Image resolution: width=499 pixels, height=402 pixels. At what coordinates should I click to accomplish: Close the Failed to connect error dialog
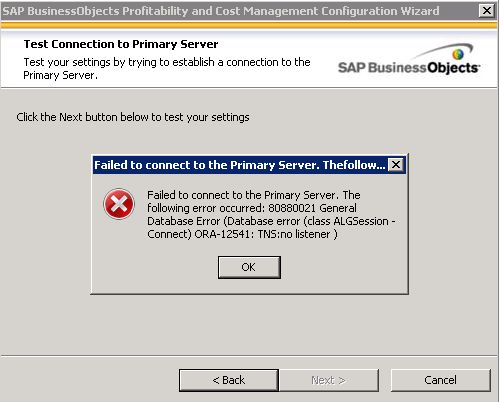[396, 165]
